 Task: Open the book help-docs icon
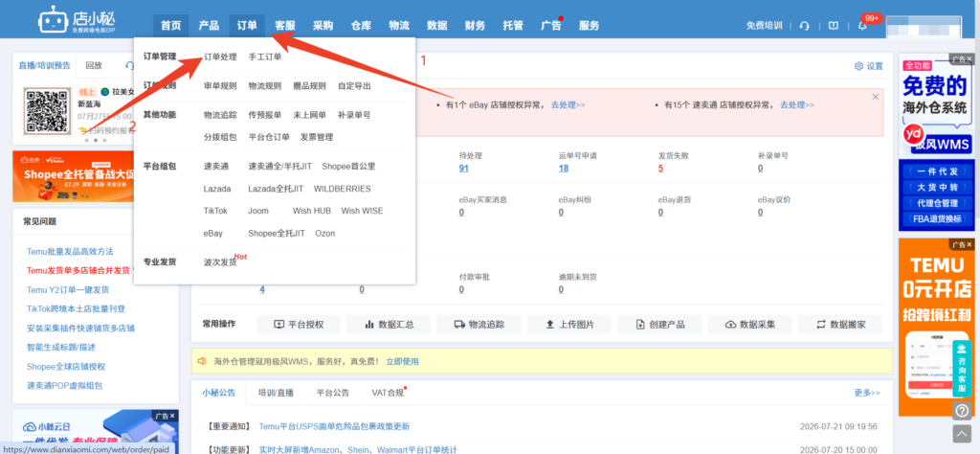(834, 26)
